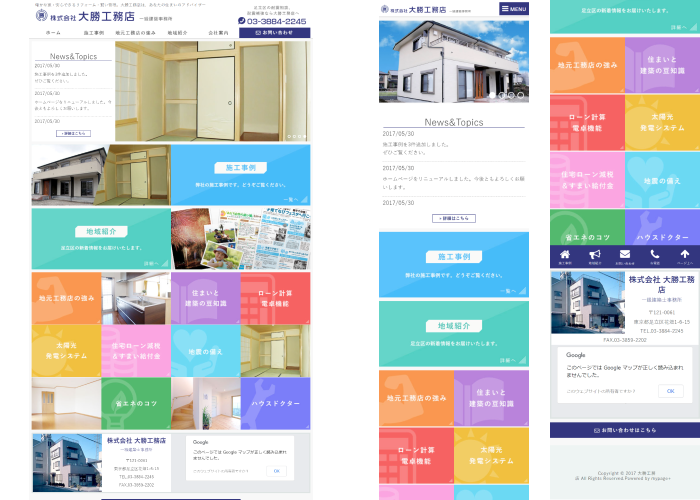Viewport: 700px width, 500px height.
Task: Click TEL.03-3884-2245 text in mobile footer card
Action: (662, 331)
